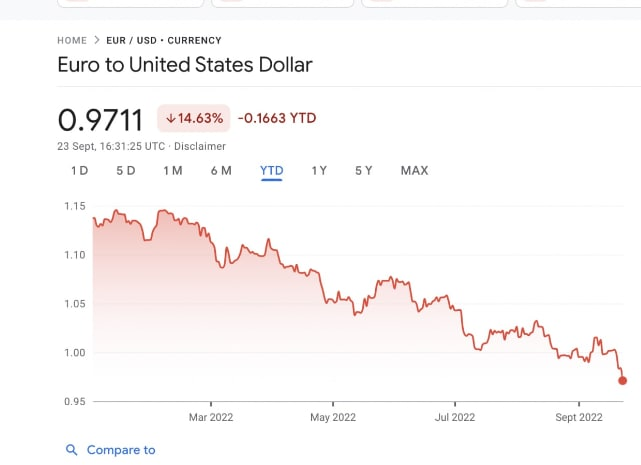The height and width of the screenshot is (465, 641).
Task: Open the EUR / USD currency breadcrumb
Action: [164, 41]
